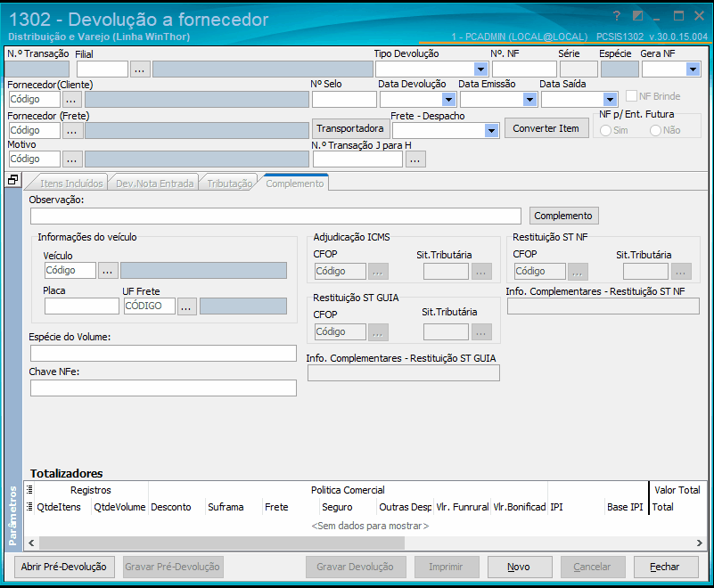This screenshot has width=714, height=588.
Task: Click the Placa input field
Action: pos(82,306)
